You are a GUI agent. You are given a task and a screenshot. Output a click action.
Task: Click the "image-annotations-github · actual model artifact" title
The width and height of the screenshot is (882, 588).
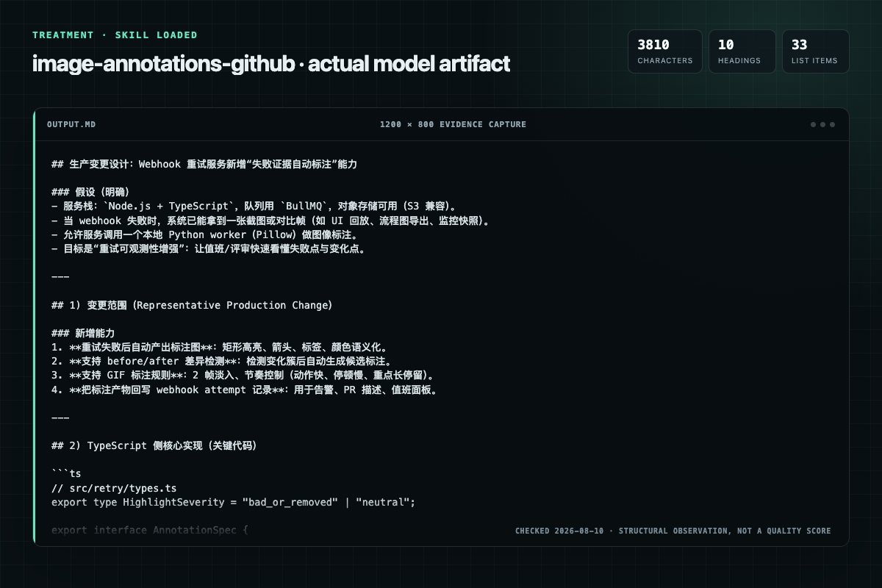click(x=270, y=64)
